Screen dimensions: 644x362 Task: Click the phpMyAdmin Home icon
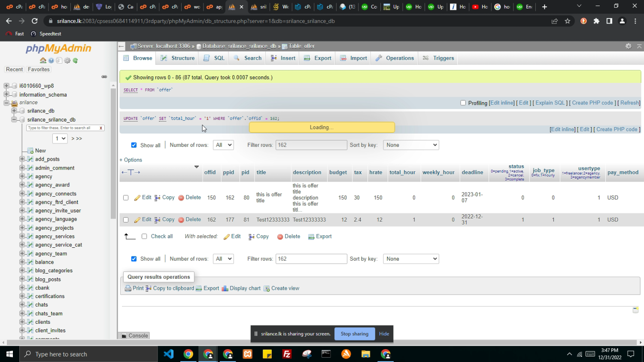[x=43, y=61]
